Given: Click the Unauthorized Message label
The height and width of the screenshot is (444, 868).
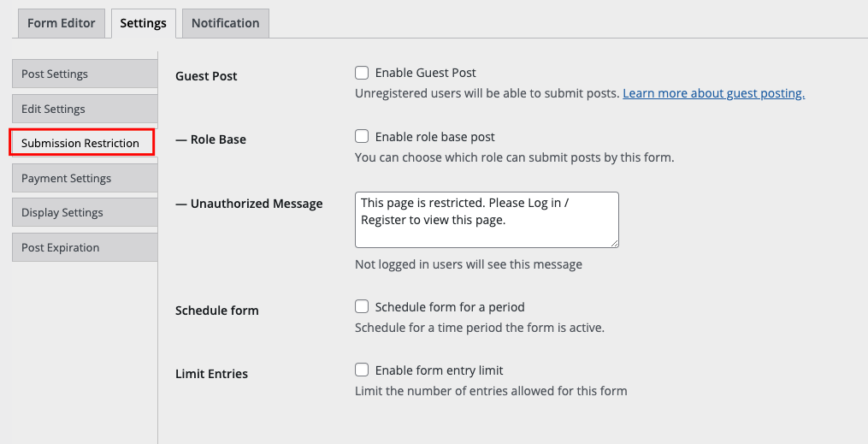Looking at the screenshot, I should tap(249, 204).
